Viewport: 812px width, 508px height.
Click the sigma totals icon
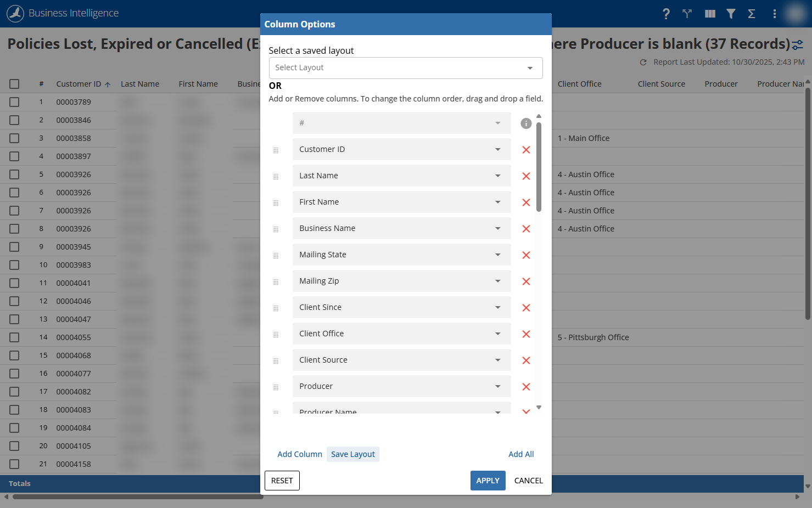pos(752,14)
